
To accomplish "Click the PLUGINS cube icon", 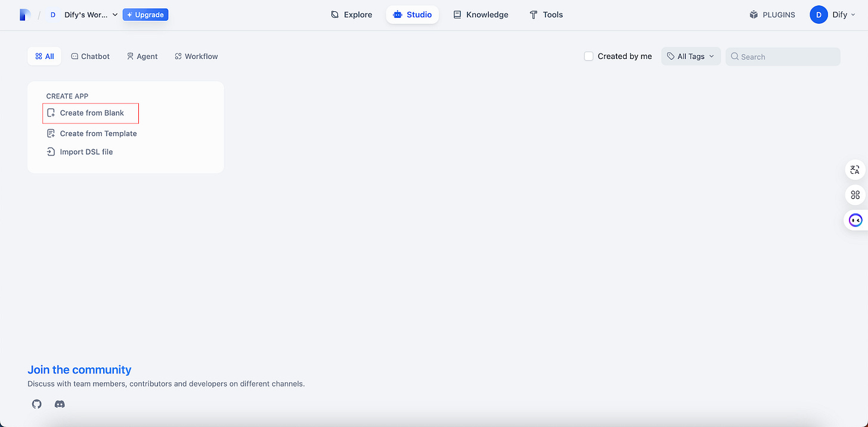I will pos(754,15).
